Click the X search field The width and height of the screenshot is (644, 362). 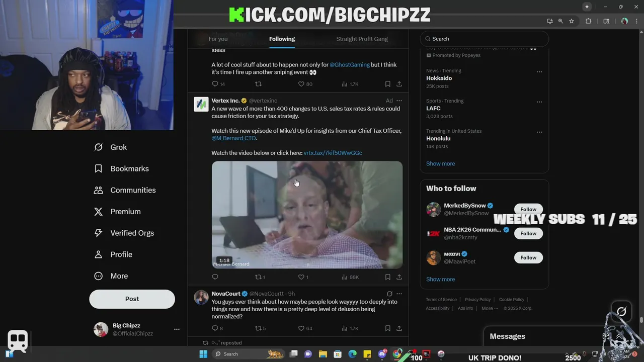click(x=485, y=39)
